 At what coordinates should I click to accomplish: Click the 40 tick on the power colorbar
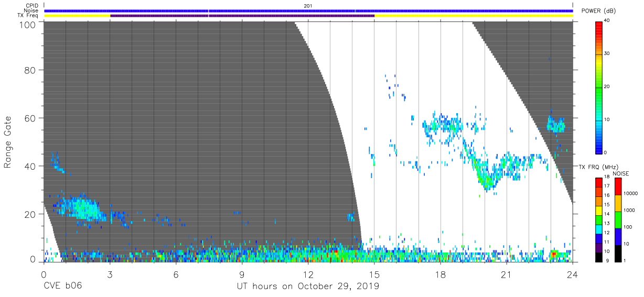(607, 20)
